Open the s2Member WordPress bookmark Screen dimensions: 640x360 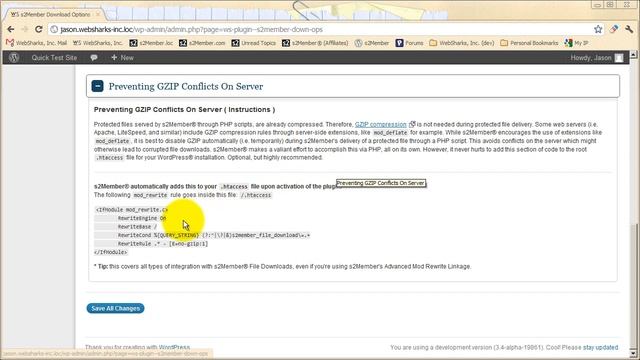371,43
